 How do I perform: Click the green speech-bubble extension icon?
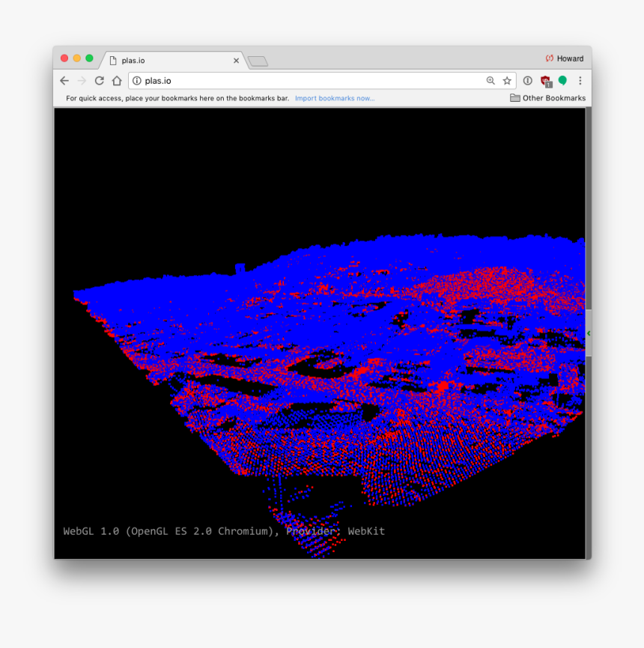[x=562, y=80]
